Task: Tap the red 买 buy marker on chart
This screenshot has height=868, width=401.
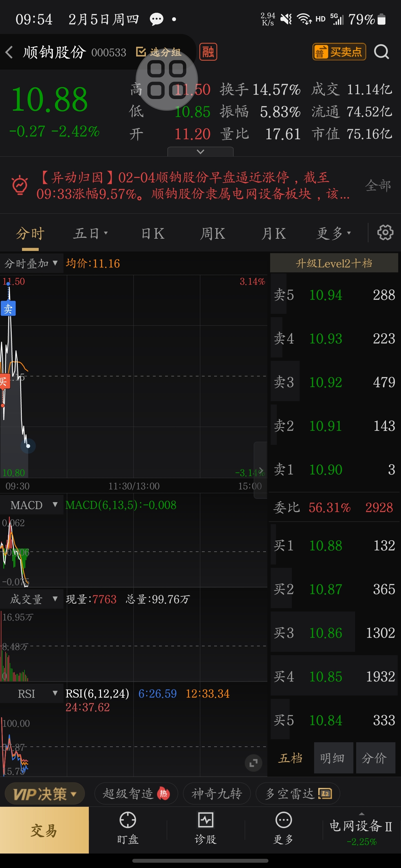Action: (4, 381)
